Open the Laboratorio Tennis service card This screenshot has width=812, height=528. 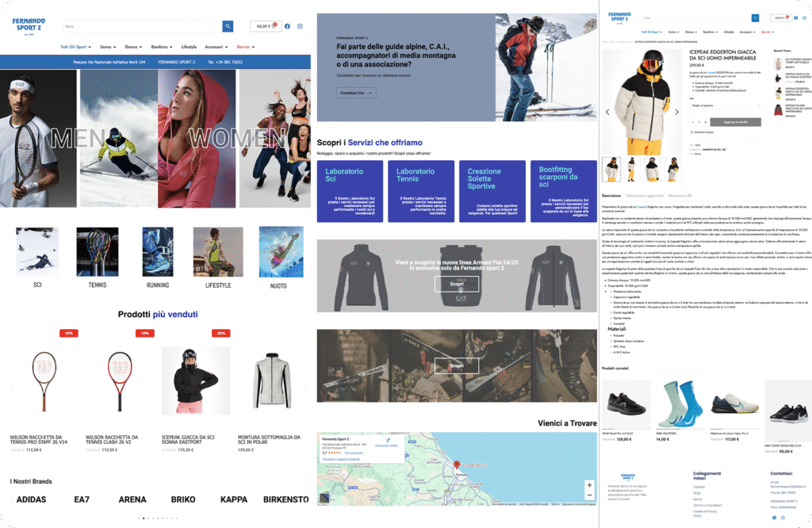tap(421, 191)
